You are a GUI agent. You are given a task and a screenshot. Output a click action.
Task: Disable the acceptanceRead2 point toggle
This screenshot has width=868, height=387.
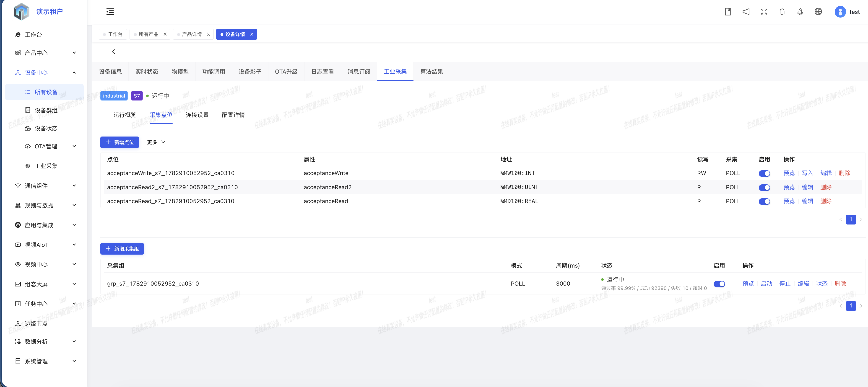tap(764, 188)
